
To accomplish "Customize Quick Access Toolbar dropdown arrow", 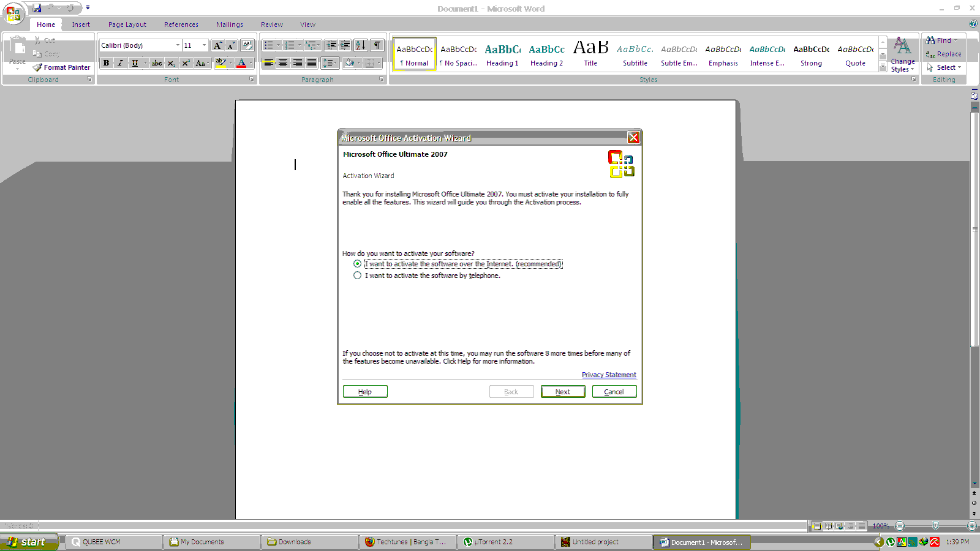I will click(x=88, y=8).
